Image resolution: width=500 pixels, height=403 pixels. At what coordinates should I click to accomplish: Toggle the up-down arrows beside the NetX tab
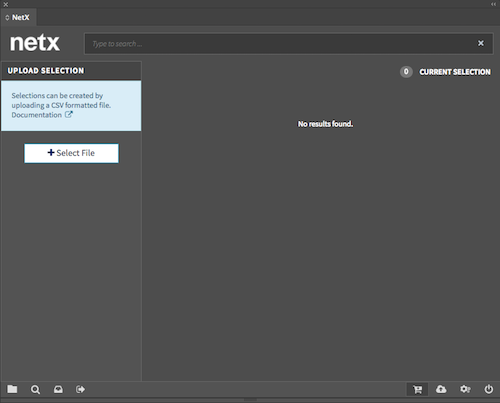click(x=7, y=18)
